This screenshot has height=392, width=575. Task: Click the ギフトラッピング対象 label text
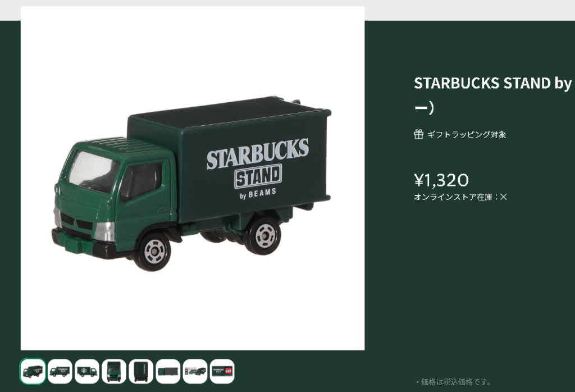(x=467, y=135)
